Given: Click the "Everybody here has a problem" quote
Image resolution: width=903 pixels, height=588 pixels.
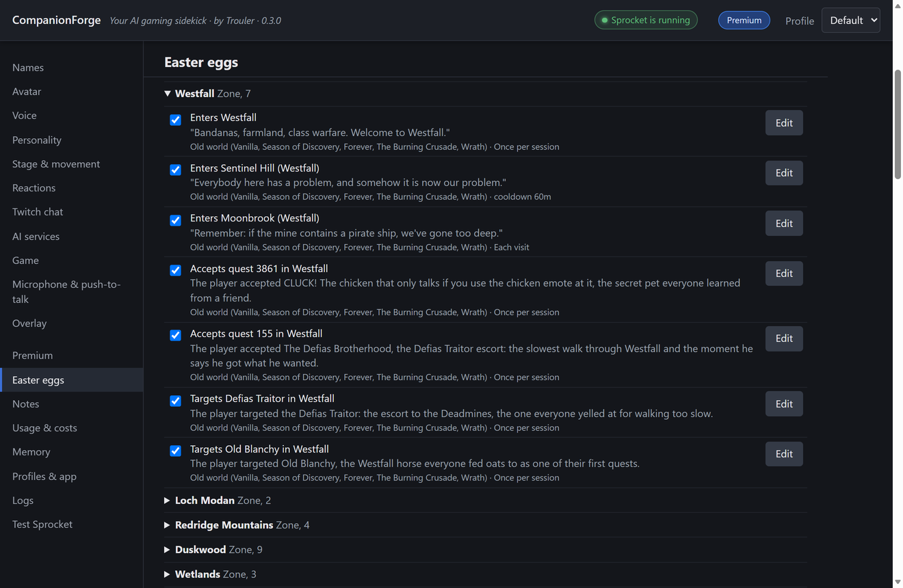Looking at the screenshot, I should point(348,183).
